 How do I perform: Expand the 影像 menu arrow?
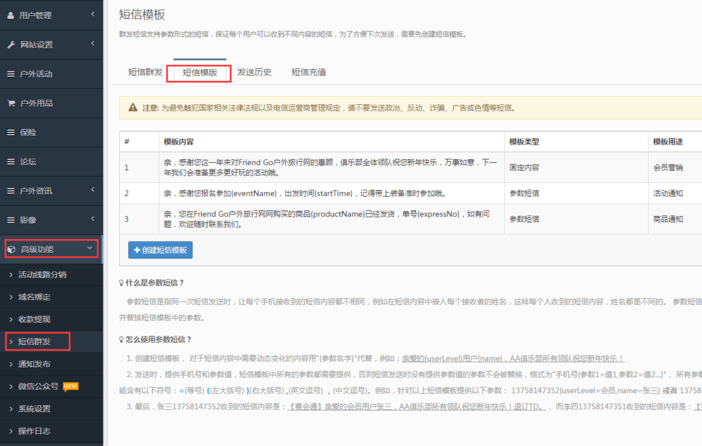pyautogui.click(x=92, y=219)
